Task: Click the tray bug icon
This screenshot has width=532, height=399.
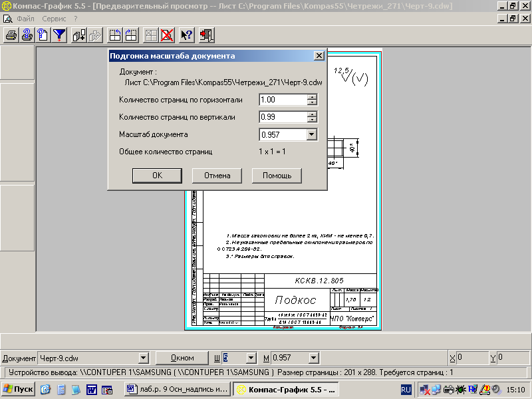Action: point(460,390)
